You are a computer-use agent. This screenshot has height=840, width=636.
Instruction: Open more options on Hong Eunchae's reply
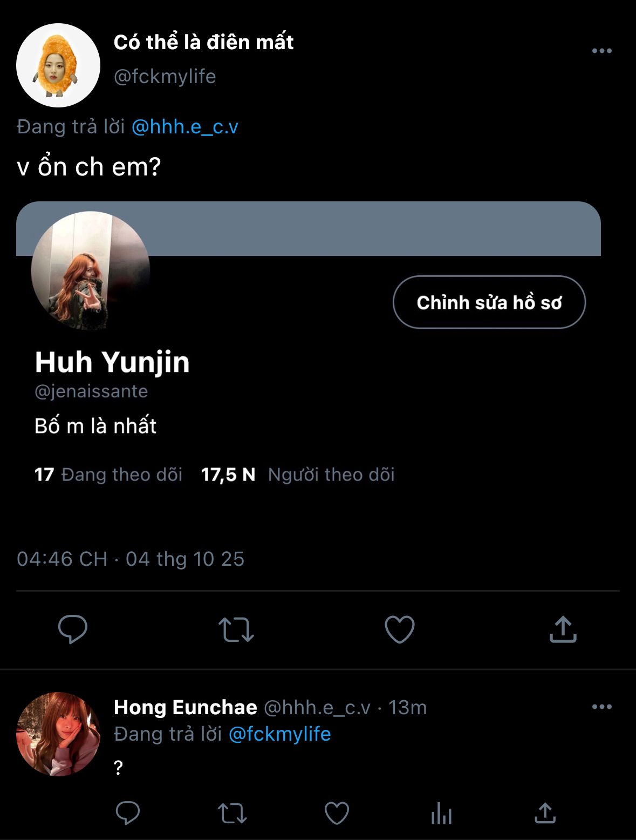[x=601, y=707]
